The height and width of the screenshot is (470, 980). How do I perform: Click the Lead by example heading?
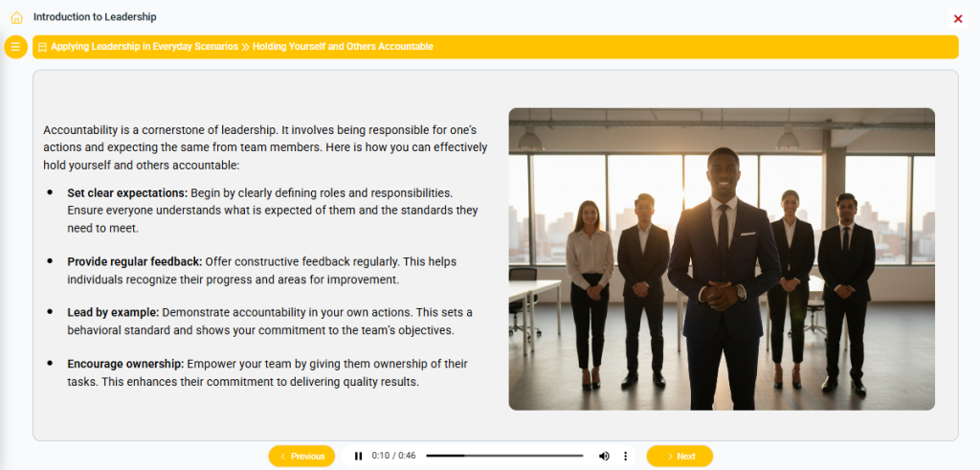pyautogui.click(x=112, y=313)
